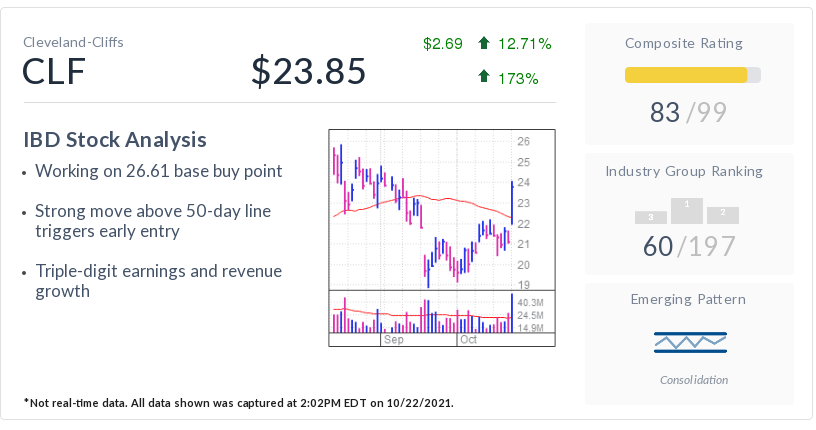Click the 60/197 industry group rank
The height and width of the screenshot is (430, 816).
point(689,245)
